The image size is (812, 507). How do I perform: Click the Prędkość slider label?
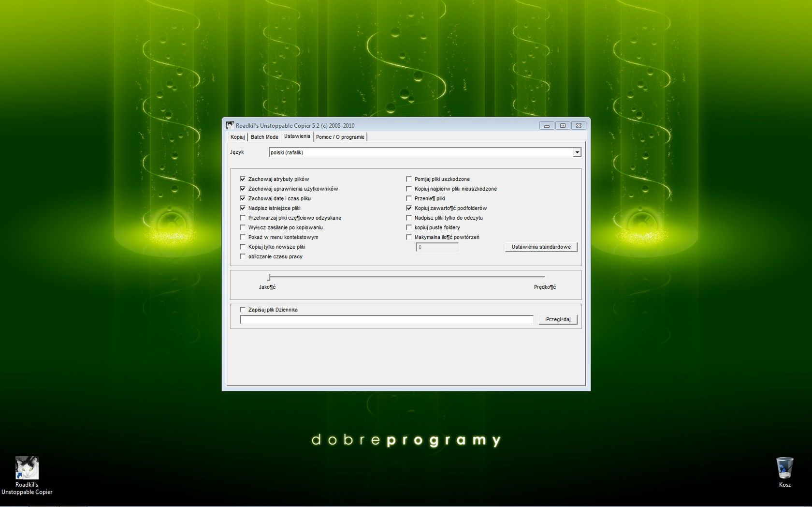(545, 287)
